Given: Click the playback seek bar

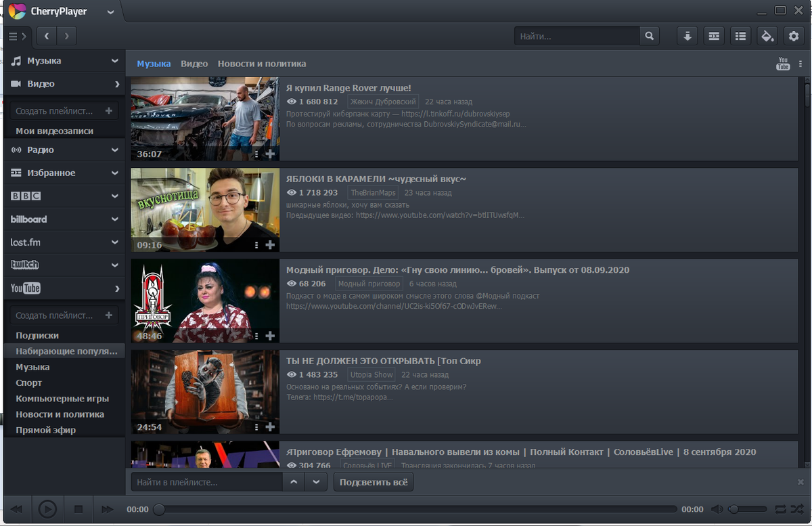Looking at the screenshot, I should pos(415,509).
